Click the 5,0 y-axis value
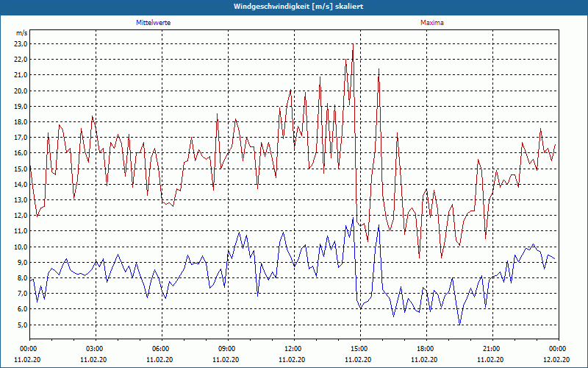 [x=23, y=325]
